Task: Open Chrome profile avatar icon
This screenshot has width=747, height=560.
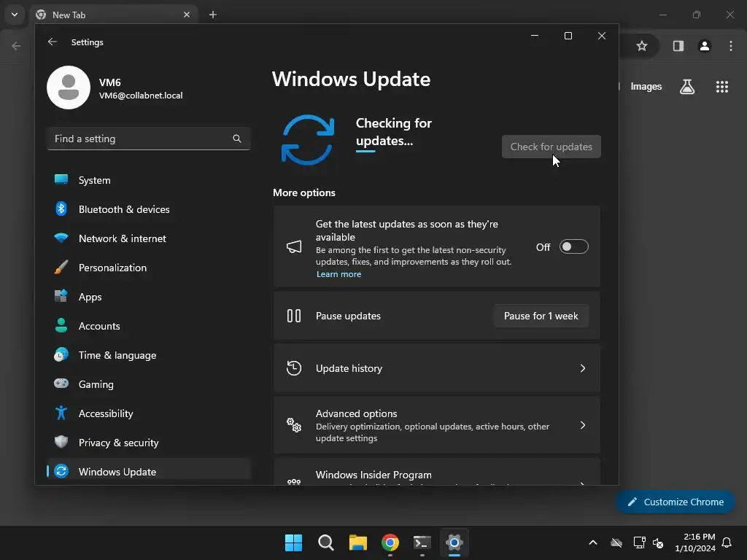Action: click(x=705, y=46)
